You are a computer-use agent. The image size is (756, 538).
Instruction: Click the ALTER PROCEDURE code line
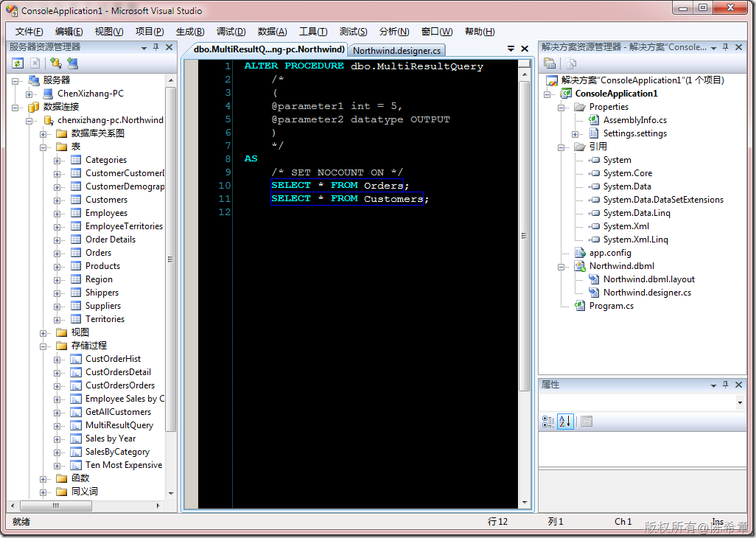pyautogui.click(x=363, y=66)
